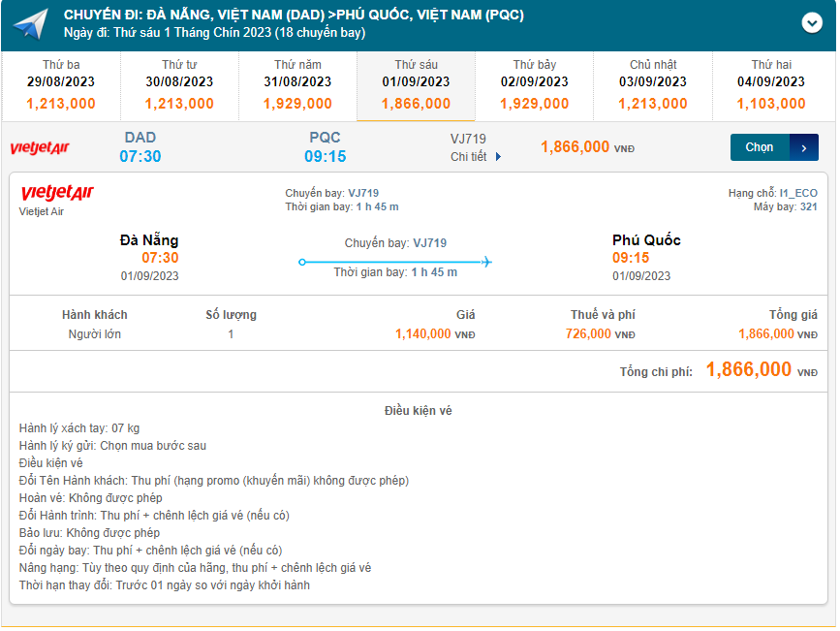840x631 pixels.
Task: Click the DAD 07:30 departure time
Action: pyautogui.click(x=140, y=156)
